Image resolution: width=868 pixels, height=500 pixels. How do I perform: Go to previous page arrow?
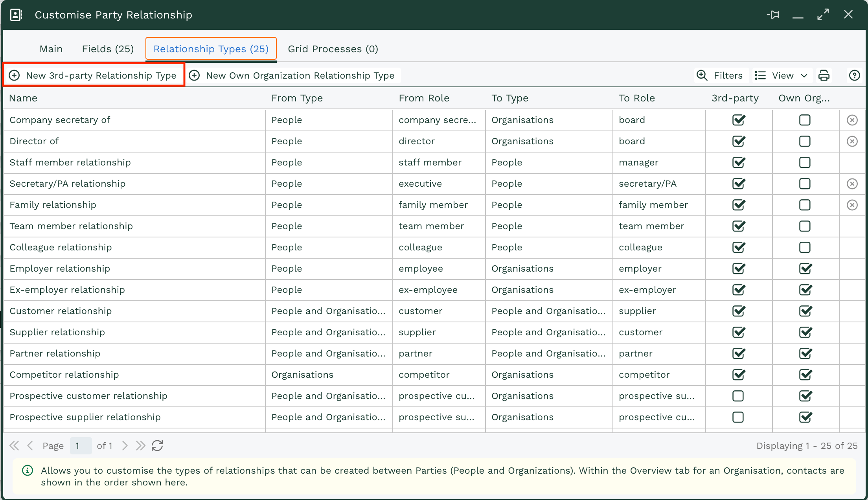coord(30,445)
